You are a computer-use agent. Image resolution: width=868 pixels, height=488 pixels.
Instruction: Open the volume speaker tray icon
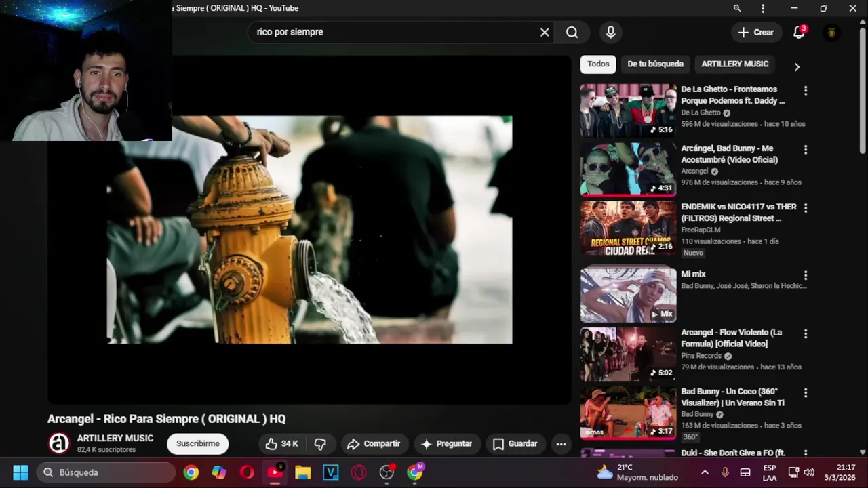809,472
